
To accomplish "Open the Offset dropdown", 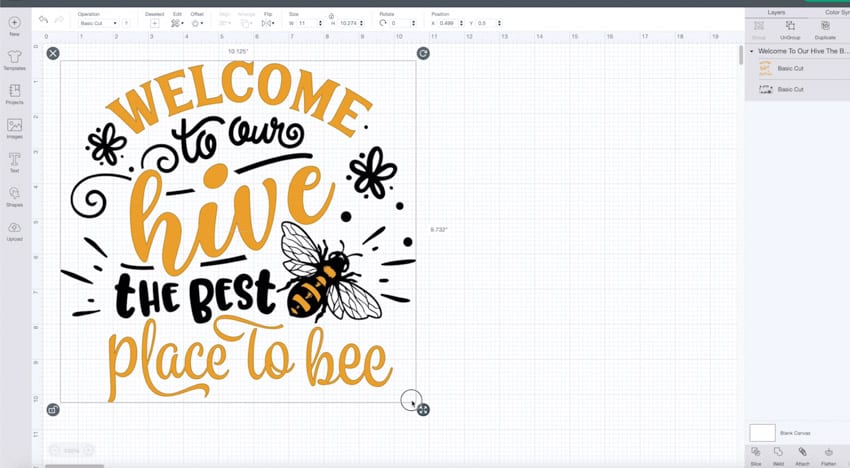I will tap(198, 23).
